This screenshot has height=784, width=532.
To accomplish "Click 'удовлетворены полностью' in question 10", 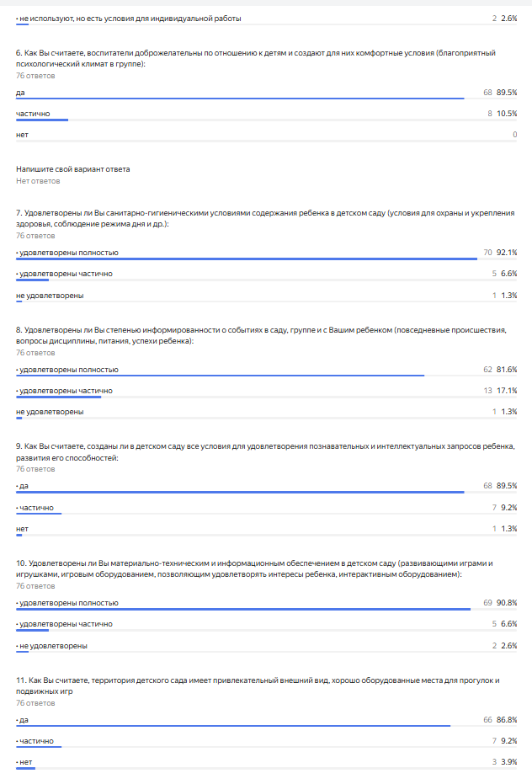I will coord(67,602).
